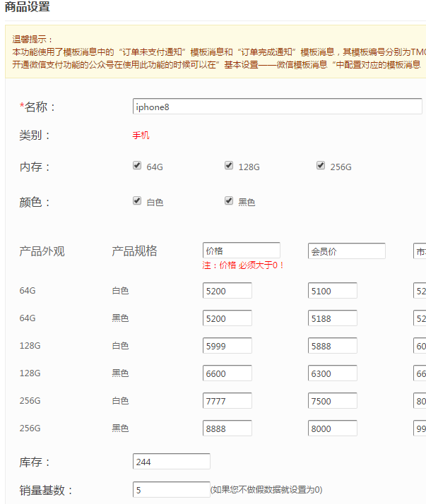Click the 价格 batch header input
The image size is (426, 504).
coord(241,251)
